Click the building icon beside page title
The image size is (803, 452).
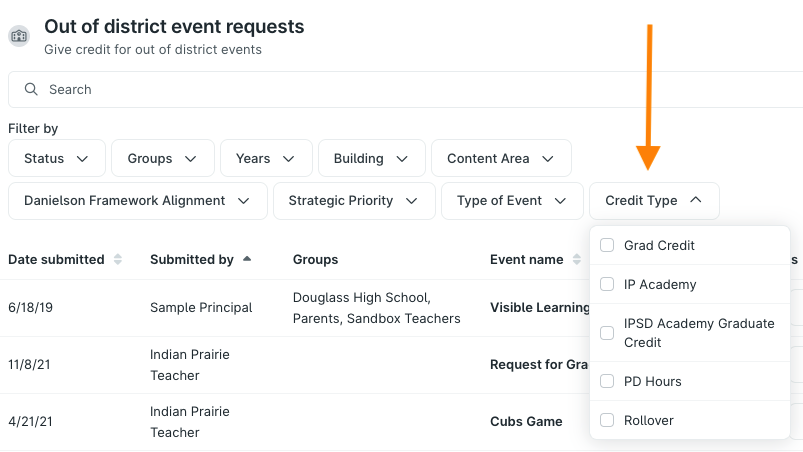pos(19,36)
